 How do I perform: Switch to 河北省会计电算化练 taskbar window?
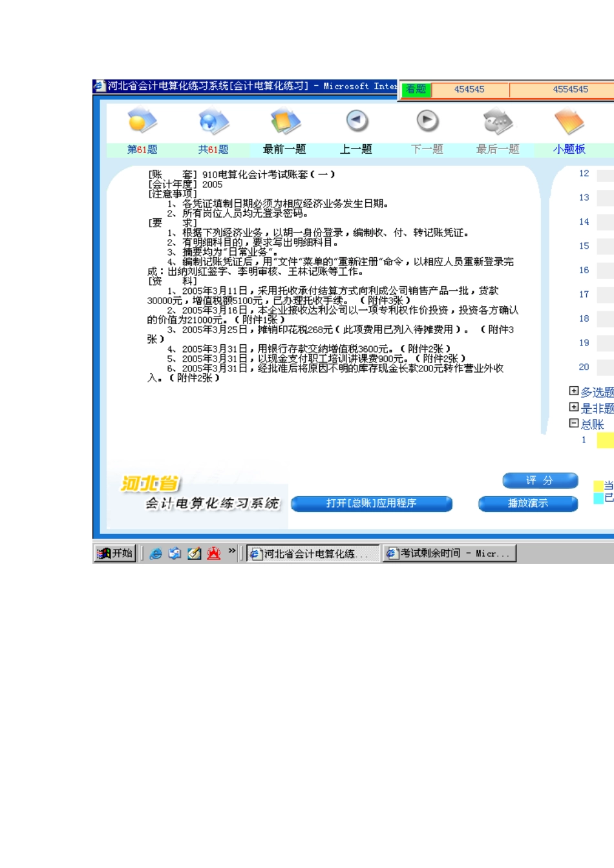[x=312, y=553]
